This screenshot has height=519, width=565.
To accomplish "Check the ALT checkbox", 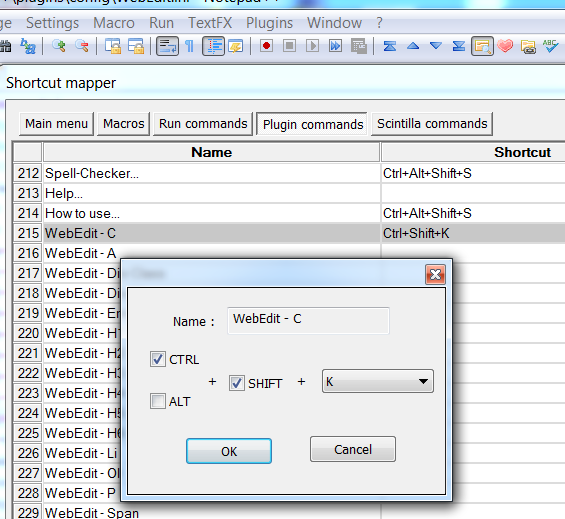I will click(158, 401).
